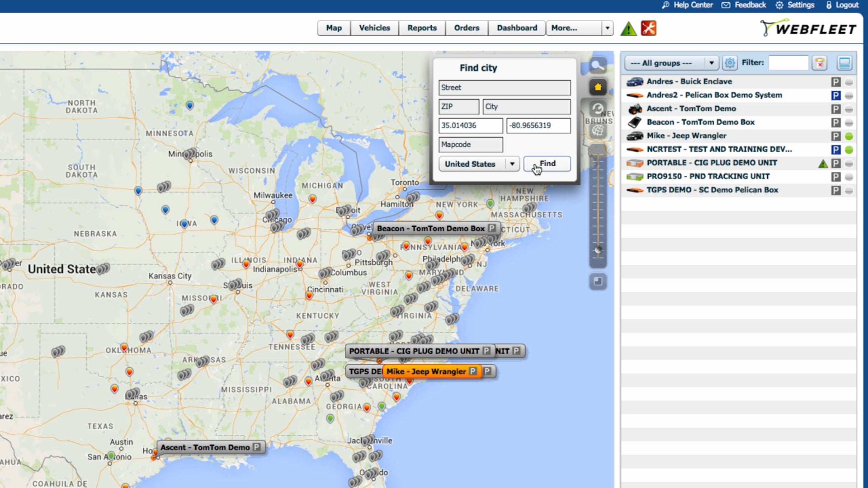
Task: Click the Beacon phone device icon
Action: [x=635, y=122]
